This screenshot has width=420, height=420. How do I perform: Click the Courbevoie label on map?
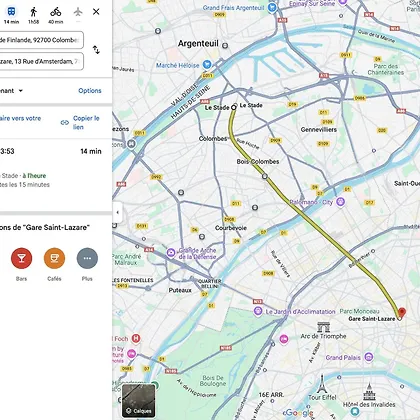pyautogui.click(x=231, y=228)
